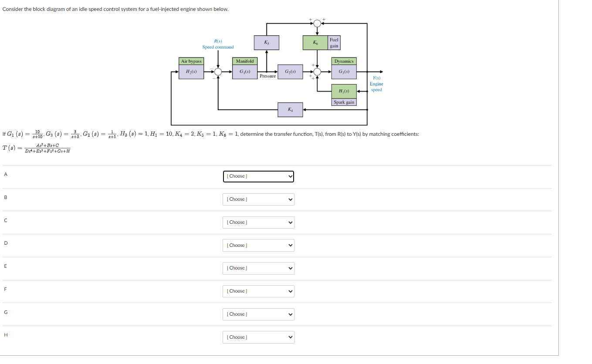Viewport: 592px width, 364px height.
Task: Open the coefficient G dropdown
Action: tap(258, 314)
